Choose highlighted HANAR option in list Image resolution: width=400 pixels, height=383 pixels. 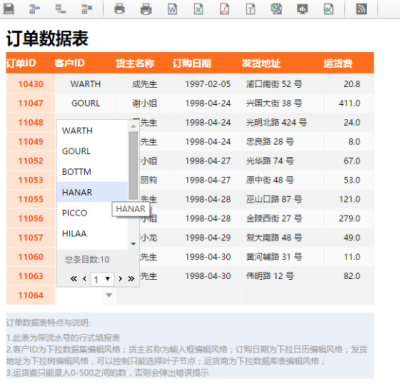92,192
